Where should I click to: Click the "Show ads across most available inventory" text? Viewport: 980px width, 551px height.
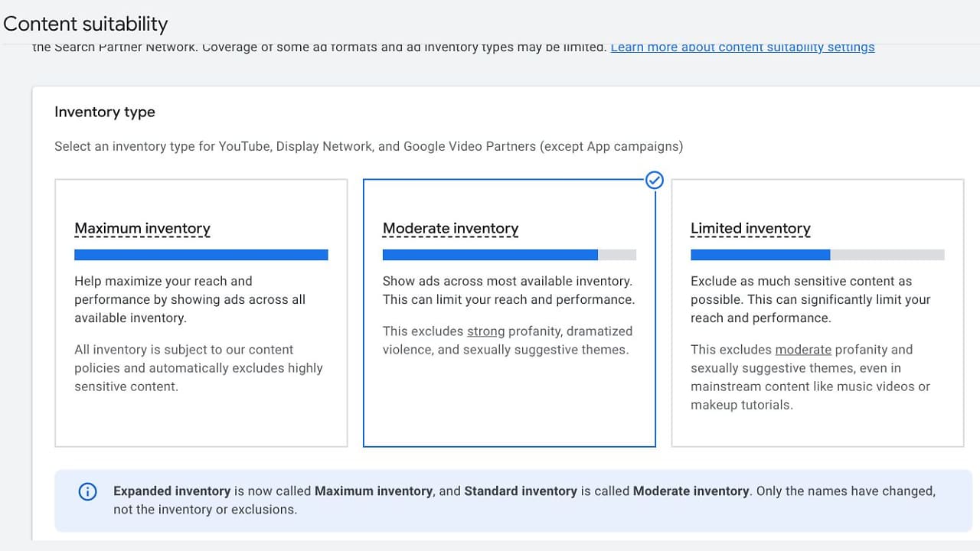[x=508, y=290]
